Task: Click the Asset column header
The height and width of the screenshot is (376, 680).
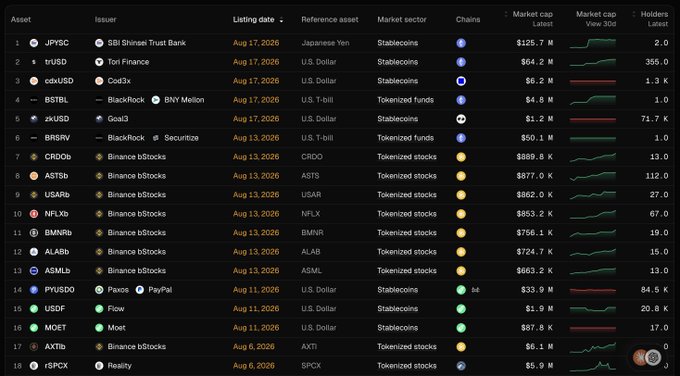Action: (x=21, y=20)
